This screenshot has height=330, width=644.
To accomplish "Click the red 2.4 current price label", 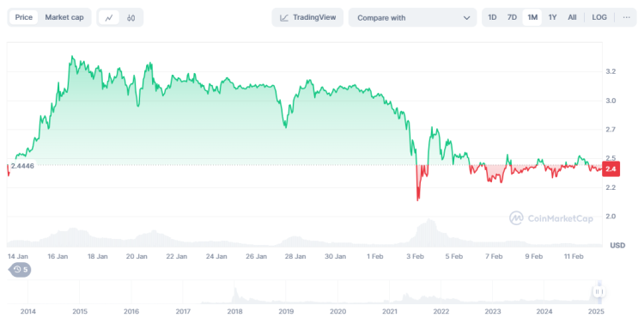I will [x=611, y=169].
